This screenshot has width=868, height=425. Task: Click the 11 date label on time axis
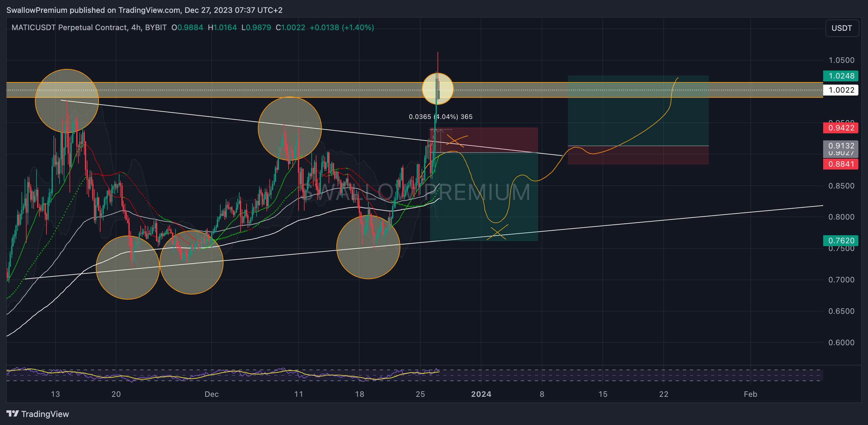pyautogui.click(x=299, y=394)
